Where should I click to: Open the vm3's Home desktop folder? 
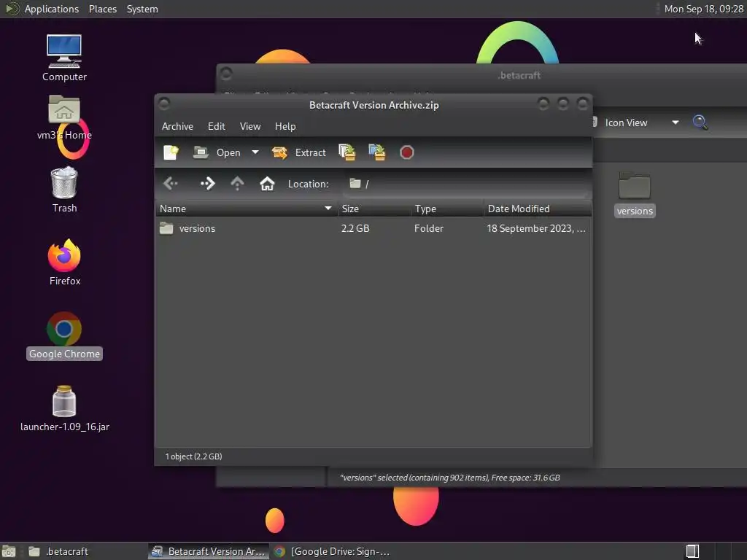64,117
